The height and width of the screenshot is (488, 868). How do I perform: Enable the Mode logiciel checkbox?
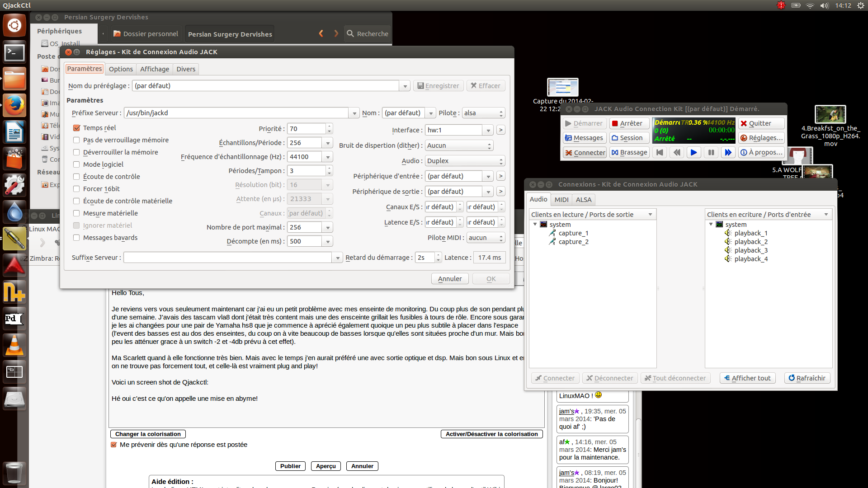[76, 164]
